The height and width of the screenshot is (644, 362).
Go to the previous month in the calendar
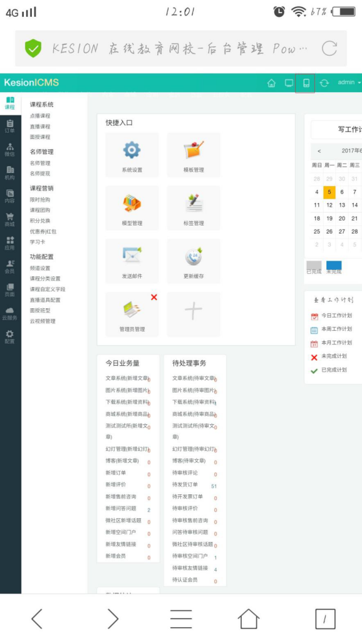click(319, 151)
